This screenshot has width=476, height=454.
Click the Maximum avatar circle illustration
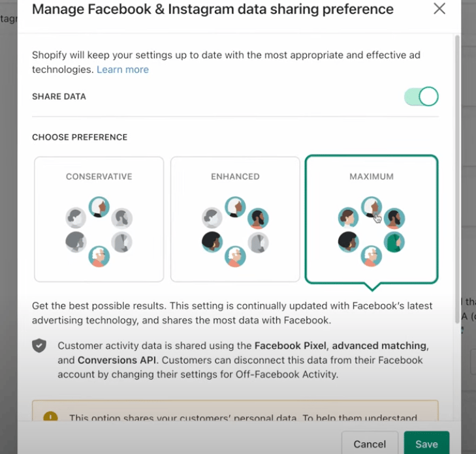pos(372,232)
